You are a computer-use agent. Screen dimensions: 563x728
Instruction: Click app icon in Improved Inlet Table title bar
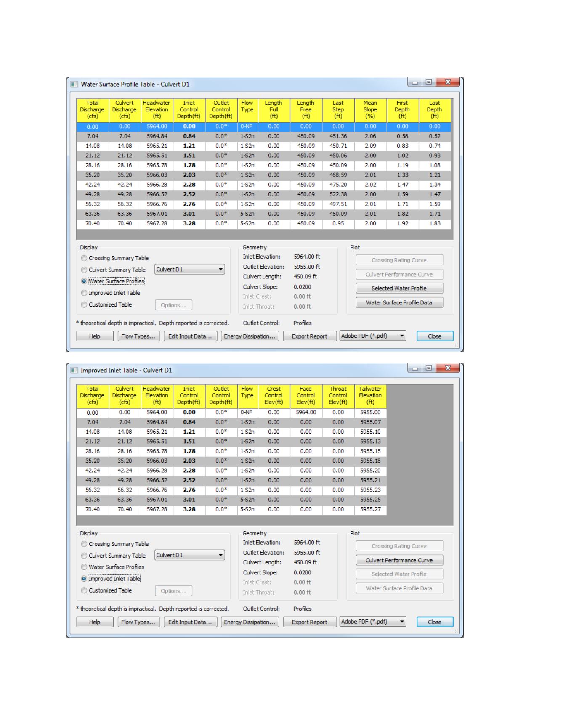[x=74, y=370]
